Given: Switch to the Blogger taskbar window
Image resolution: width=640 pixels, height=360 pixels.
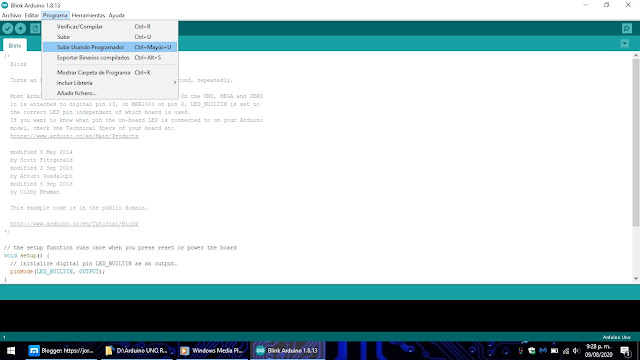Looking at the screenshot, I should click(x=61, y=351).
